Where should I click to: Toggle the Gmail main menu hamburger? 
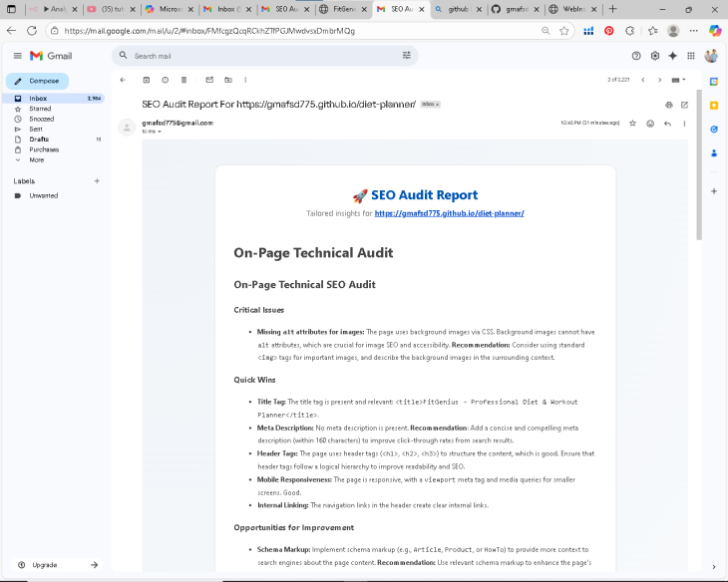[17, 56]
